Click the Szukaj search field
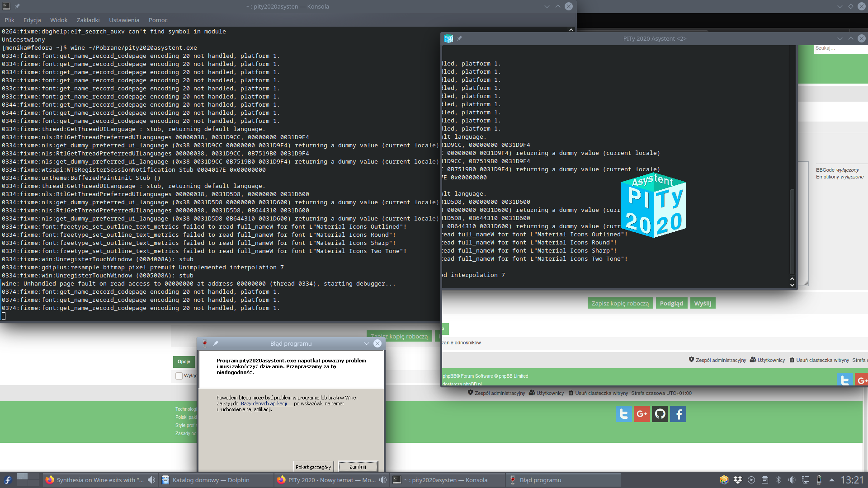Viewport: 868px width, 488px height. coord(839,48)
